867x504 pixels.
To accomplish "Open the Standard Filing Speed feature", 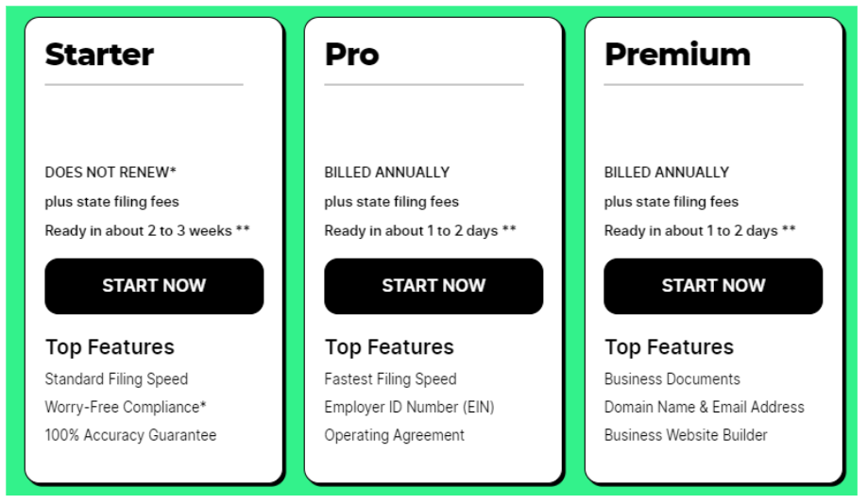I will [x=116, y=379].
